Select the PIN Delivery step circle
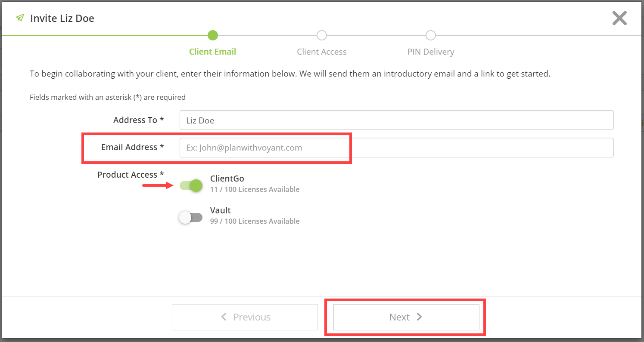644x342 pixels. tap(430, 35)
